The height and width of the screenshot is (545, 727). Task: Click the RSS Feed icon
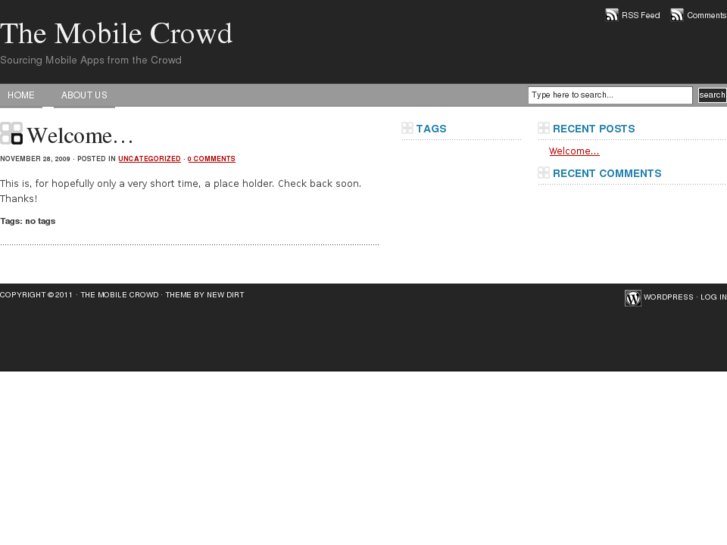[612, 15]
